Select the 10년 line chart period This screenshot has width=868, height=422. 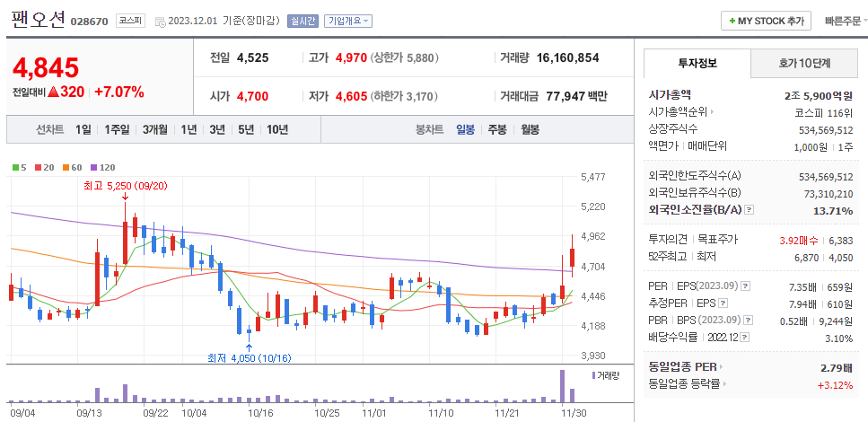(x=277, y=130)
